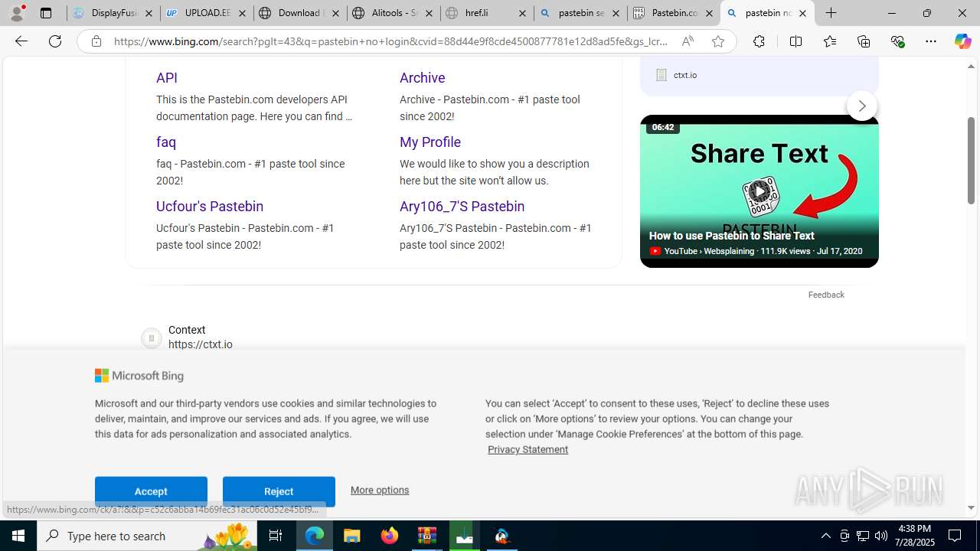Viewport: 980px width, 551px height.
Task: Open How to use Pastebin video title
Action: 731,236
